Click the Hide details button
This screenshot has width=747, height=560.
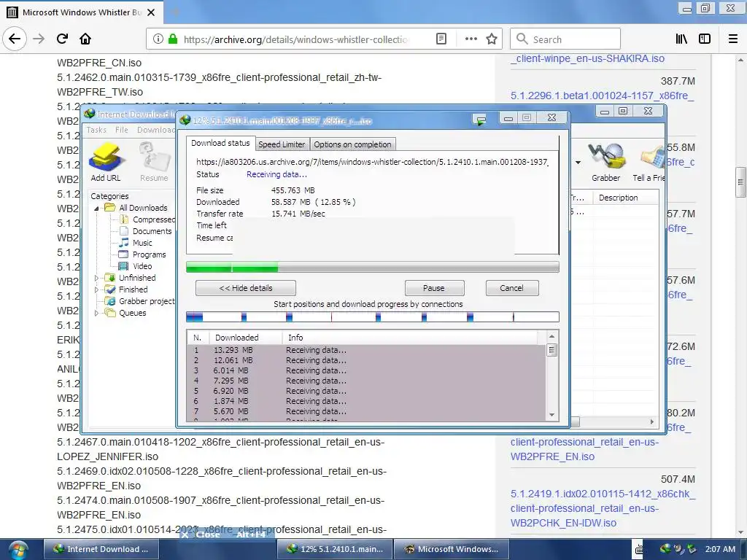tap(246, 288)
